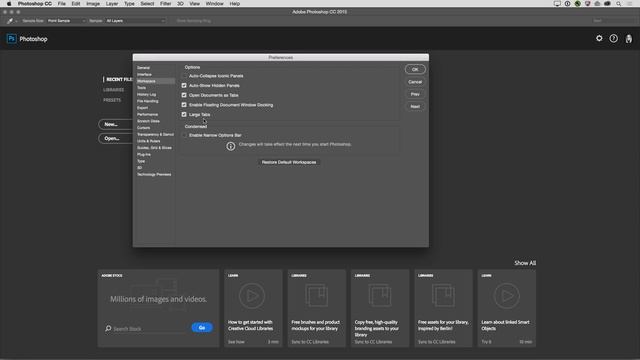
Task: Open the Type menu in the menu bar
Action: [129, 4]
